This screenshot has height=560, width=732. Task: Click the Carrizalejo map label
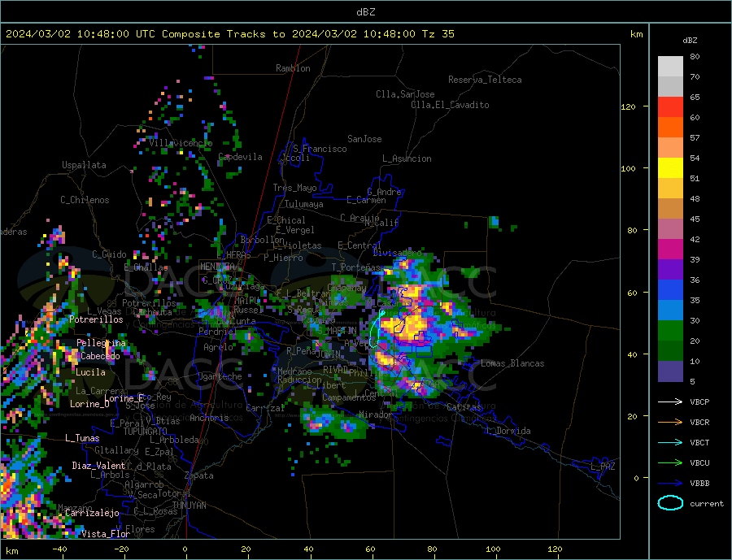[92, 513]
